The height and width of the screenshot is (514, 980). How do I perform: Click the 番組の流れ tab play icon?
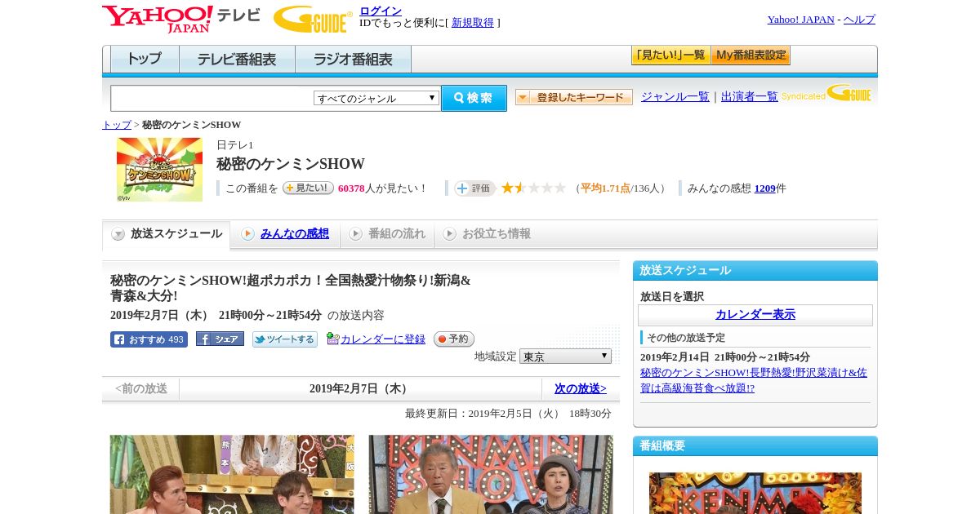pos(355,234)
